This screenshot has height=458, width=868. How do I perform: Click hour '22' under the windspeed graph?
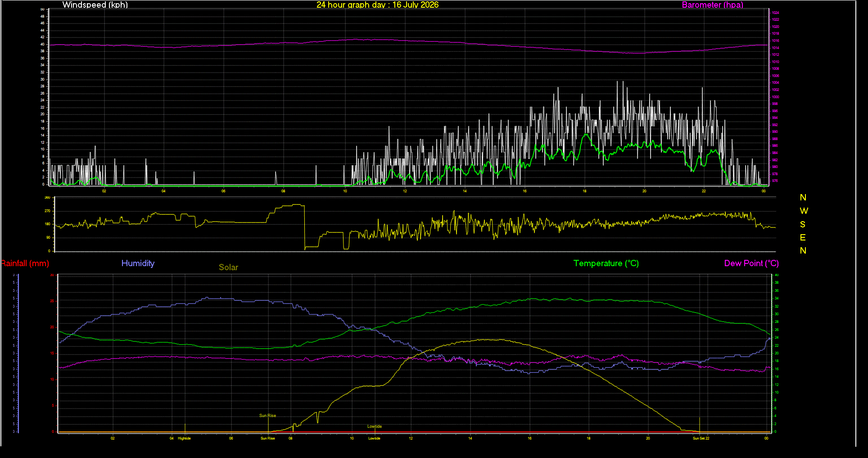(x=704, y=191)
